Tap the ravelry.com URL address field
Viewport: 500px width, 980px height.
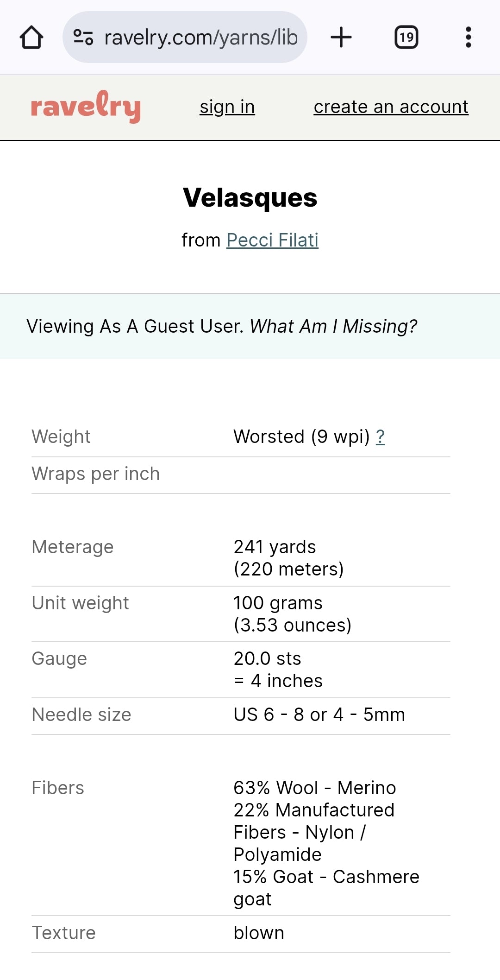200,37
